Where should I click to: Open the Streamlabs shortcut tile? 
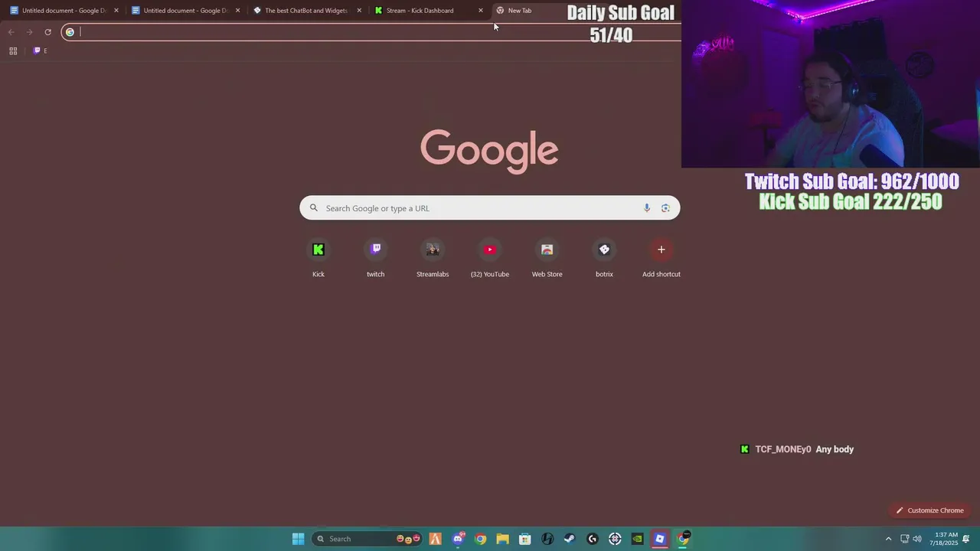coord(433,259)
